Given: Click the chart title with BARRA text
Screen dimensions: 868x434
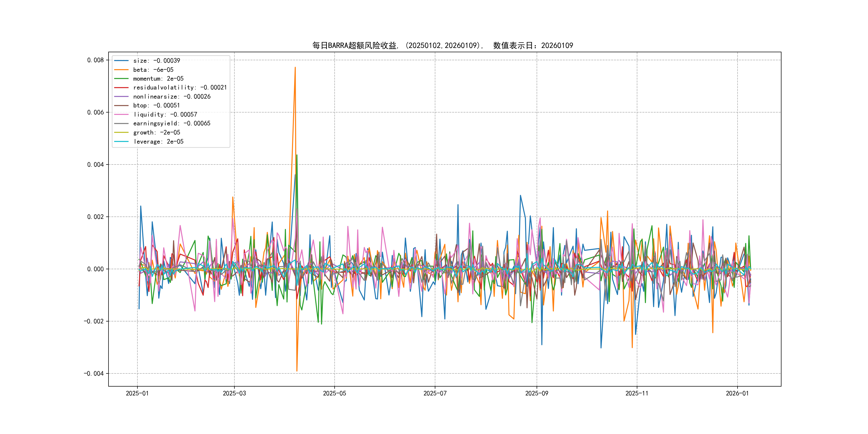Looking at the screenshot, I should click(x=442, y=46).
